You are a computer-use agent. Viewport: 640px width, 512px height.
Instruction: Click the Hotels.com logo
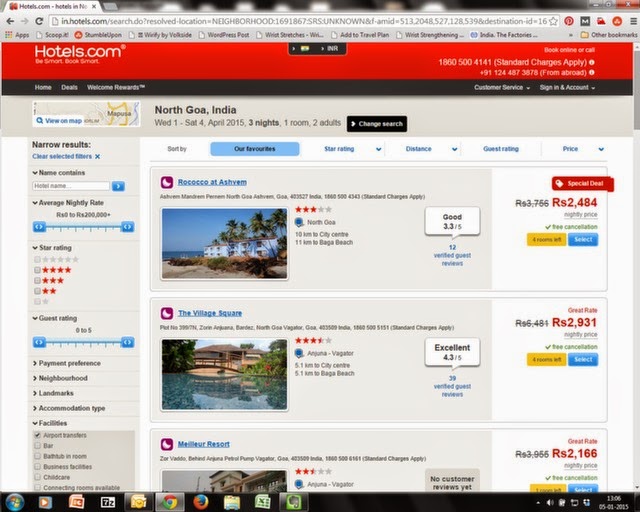[80, 54]
